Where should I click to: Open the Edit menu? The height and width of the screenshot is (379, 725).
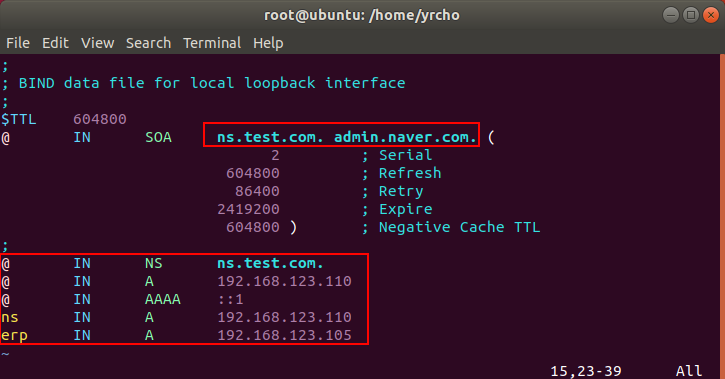pos(55,43)
